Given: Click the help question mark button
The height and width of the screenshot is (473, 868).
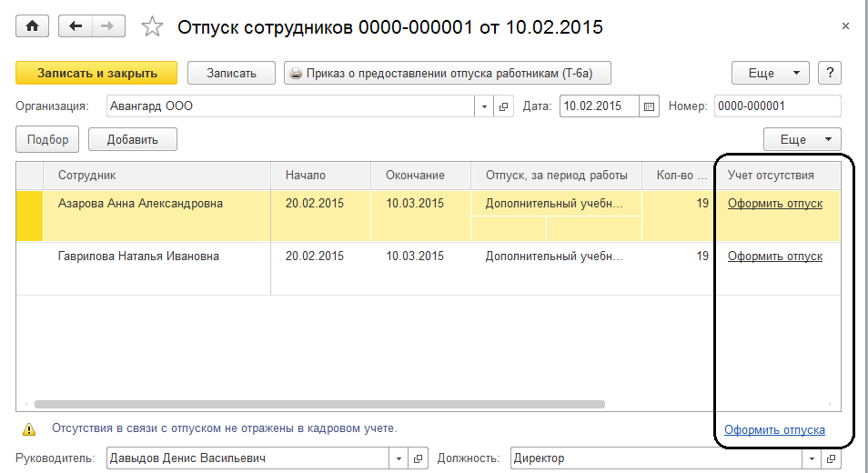Looking at the screenshot, I should pos(829,74).
